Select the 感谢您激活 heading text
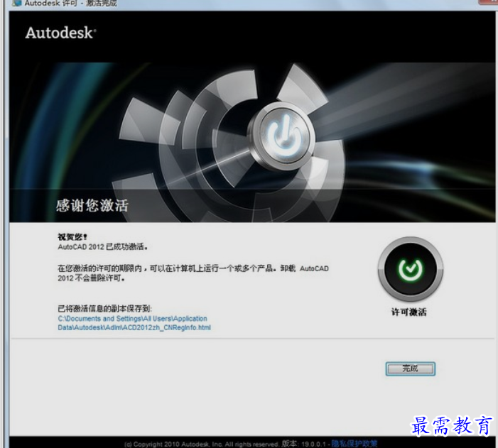This screenshot has width=498, height=448. [x=92, y=205]
